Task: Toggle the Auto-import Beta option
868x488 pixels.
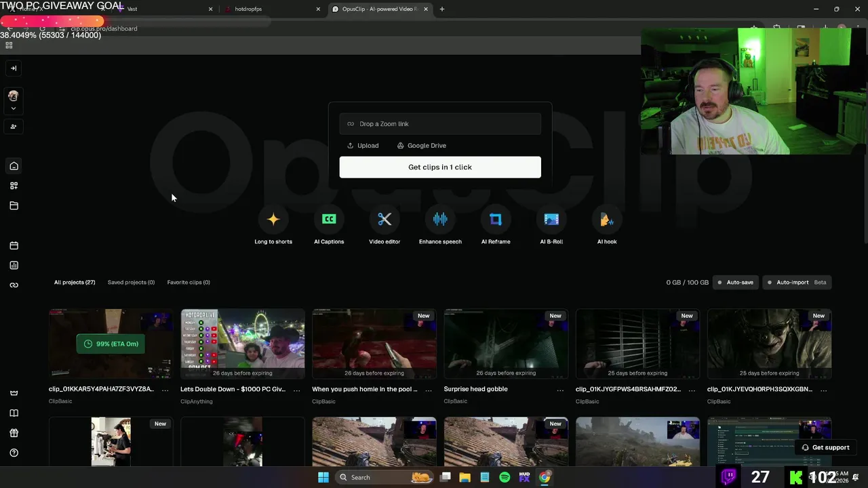Action: 797,282
